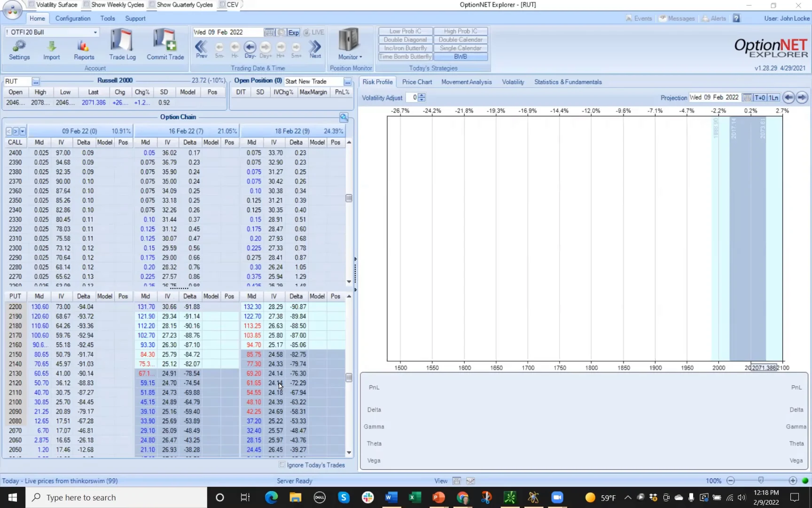
Task: Switch to the Volatility tab
Action: coord(513,82)
